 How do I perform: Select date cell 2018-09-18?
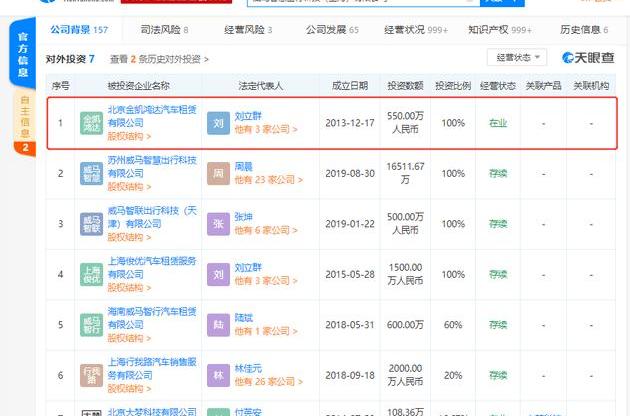(350, 375)
